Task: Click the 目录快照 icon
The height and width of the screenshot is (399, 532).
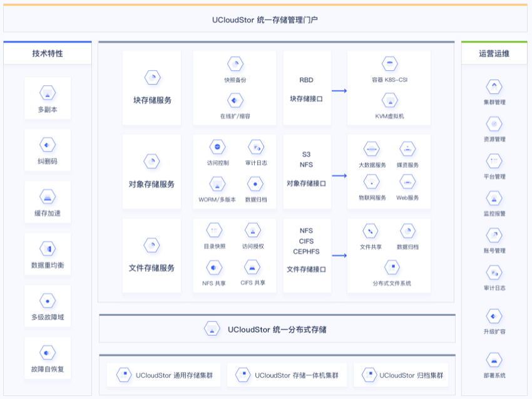Action: pos(214,231)
